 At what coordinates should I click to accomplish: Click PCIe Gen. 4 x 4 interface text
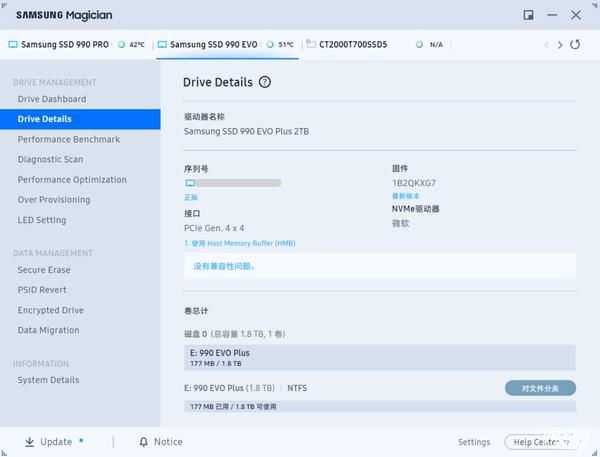pyautogui.click(x=214, y=228)
